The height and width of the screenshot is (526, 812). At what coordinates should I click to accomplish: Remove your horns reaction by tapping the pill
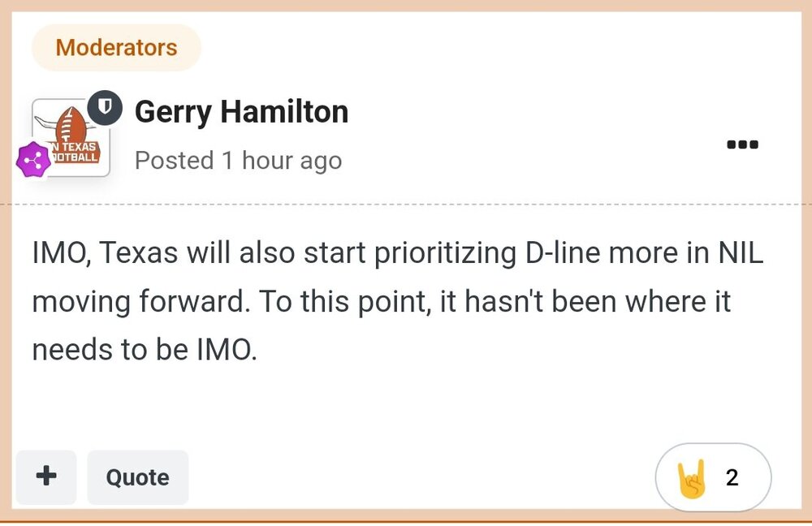click(712, 478)
